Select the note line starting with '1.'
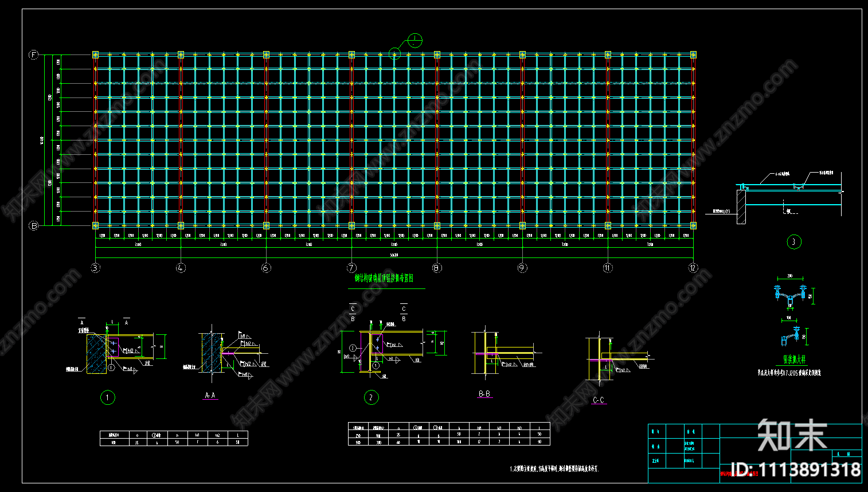 (554, 468)
